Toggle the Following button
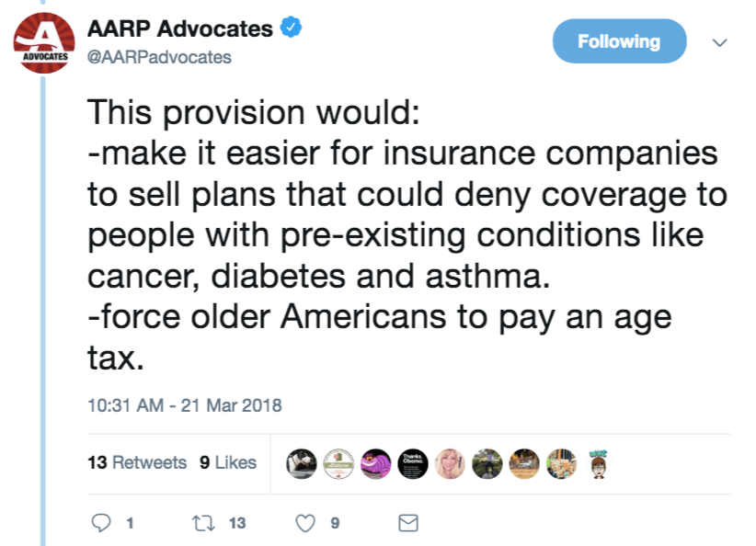Viewport: 756px width, 546px height. click(x=619, y=41)
